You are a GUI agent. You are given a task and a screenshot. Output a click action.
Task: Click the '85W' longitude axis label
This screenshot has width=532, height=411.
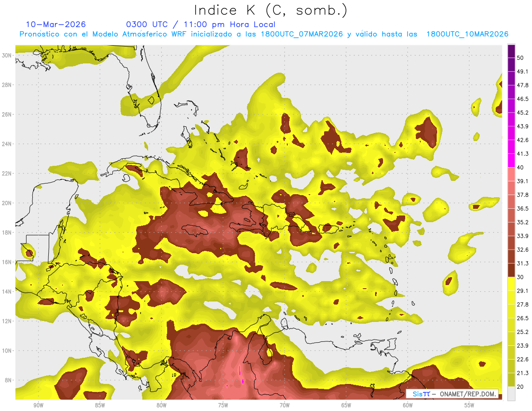tap(100, 406)
